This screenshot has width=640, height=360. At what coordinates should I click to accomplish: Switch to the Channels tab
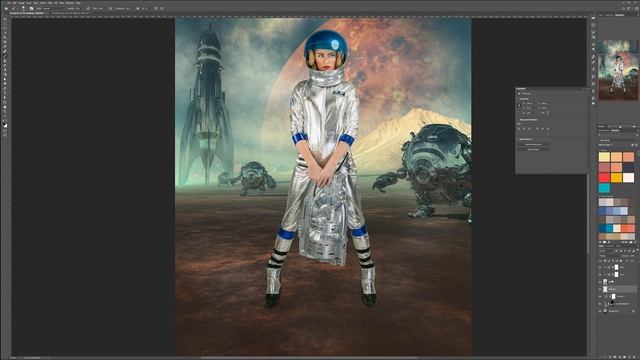[609, 246]
